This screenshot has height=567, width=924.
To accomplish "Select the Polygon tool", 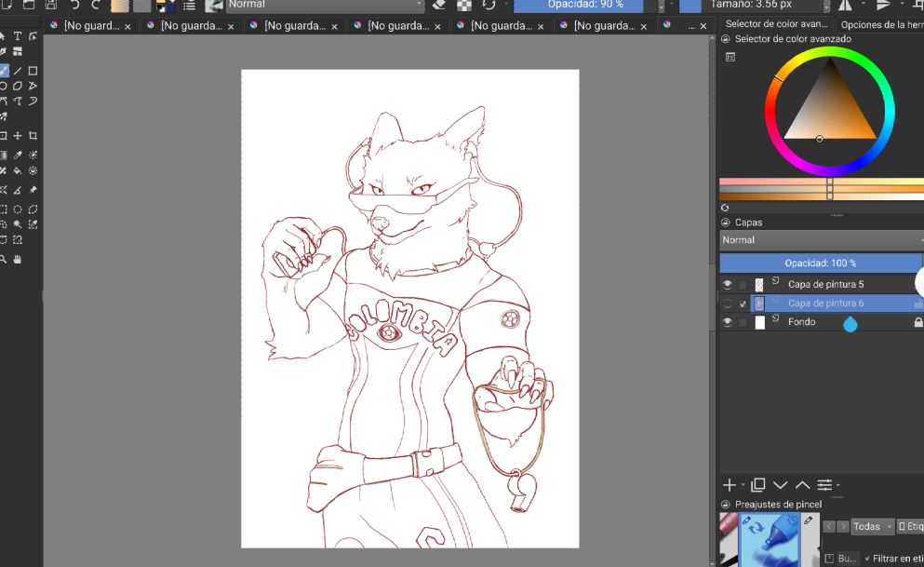I will 18,86.
